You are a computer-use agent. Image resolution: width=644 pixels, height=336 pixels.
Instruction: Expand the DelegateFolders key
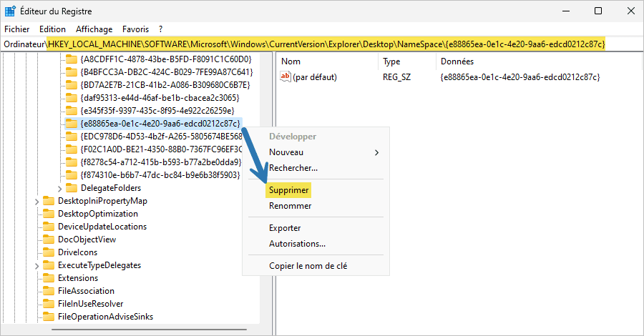60,189
